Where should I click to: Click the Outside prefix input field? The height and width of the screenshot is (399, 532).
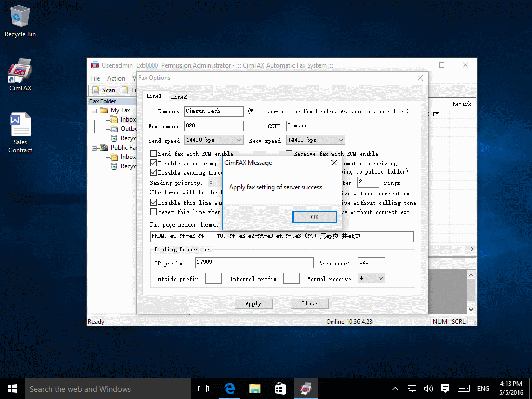pos(214,278)
